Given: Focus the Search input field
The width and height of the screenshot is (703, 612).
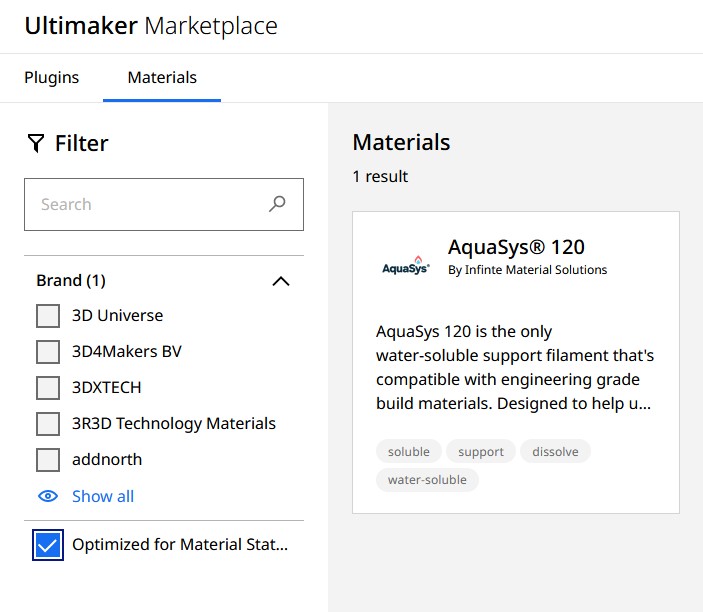Looking at the screenshot, I should point(164,204).
